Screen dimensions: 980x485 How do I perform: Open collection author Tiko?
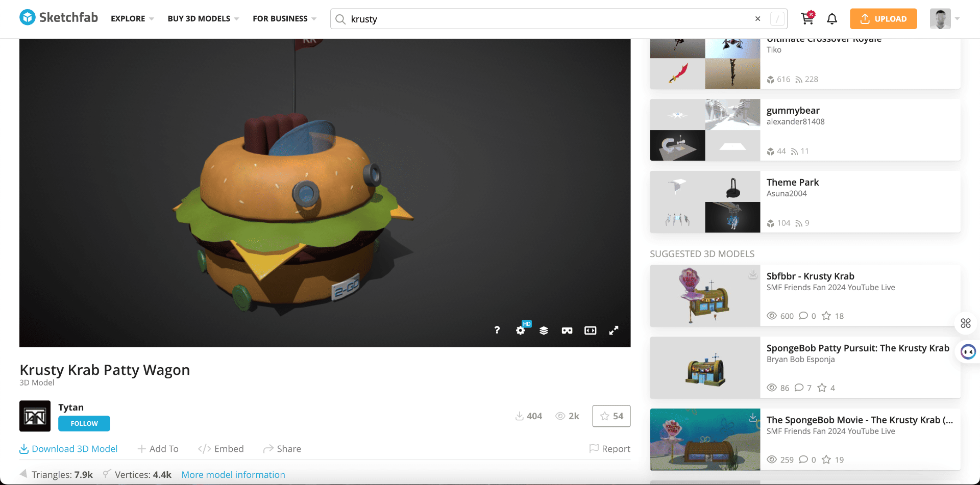click(774, 49)
